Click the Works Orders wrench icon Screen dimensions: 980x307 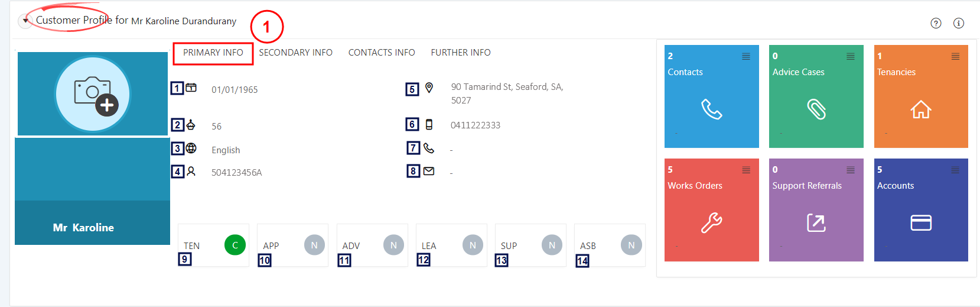tap(711, 223)
